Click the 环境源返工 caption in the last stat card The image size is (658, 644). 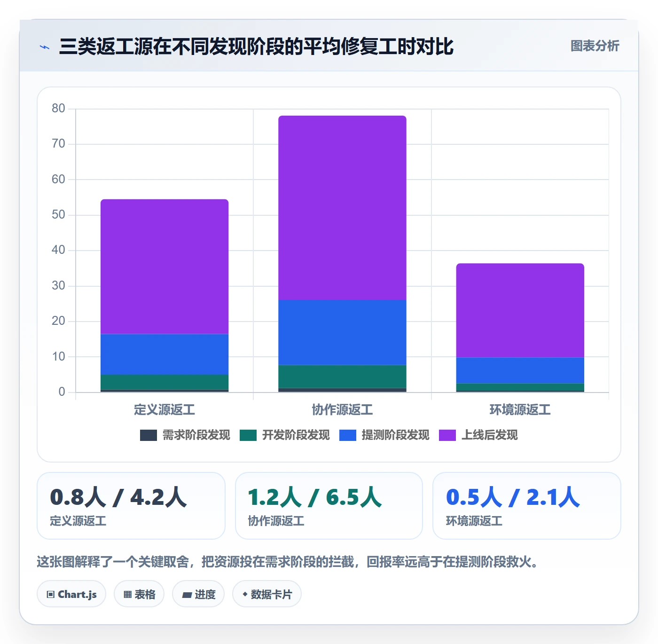tap(474, 521)
